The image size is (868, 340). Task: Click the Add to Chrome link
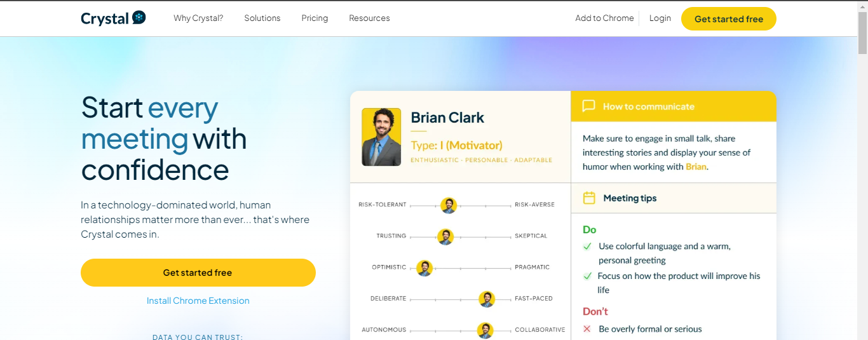(x=604, y=18)
